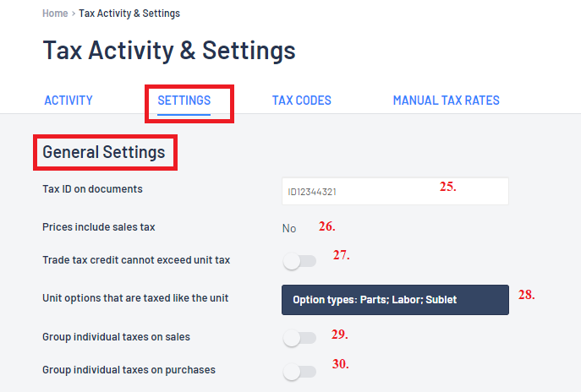Click the General Settings heading
The height and width of the screenshot is (392, 581).
pyautogui.click(x=104, y=153)
